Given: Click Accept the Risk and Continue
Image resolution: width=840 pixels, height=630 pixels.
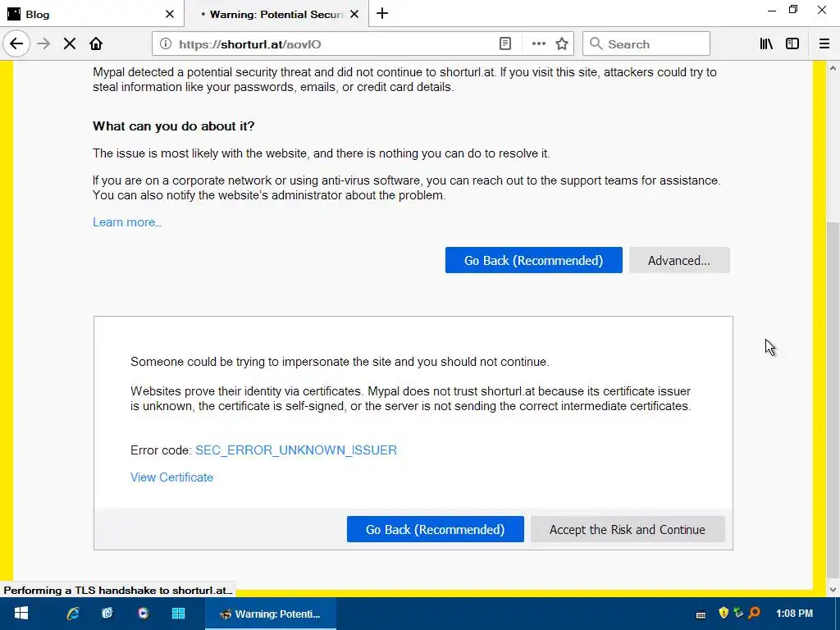Looking at the screenshot, I should tap(628, 529).
